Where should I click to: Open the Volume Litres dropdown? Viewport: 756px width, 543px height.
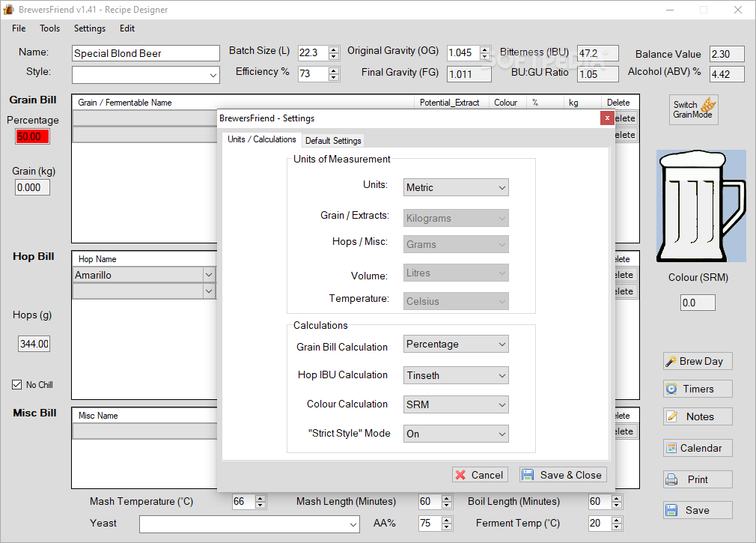click(456, 273)
